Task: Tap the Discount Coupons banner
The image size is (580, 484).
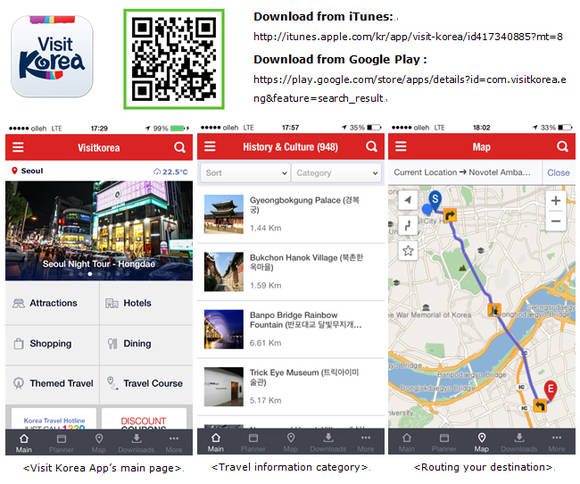Action: 144,419
